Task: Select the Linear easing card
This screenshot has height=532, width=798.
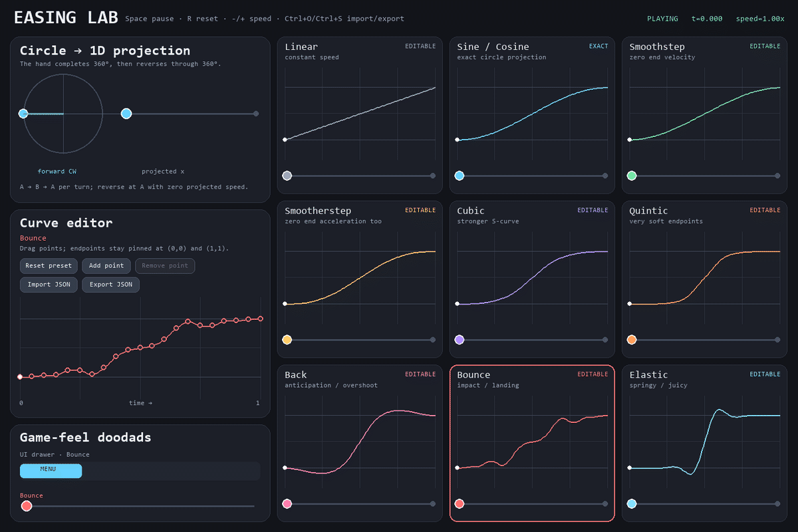Action: 360,115
